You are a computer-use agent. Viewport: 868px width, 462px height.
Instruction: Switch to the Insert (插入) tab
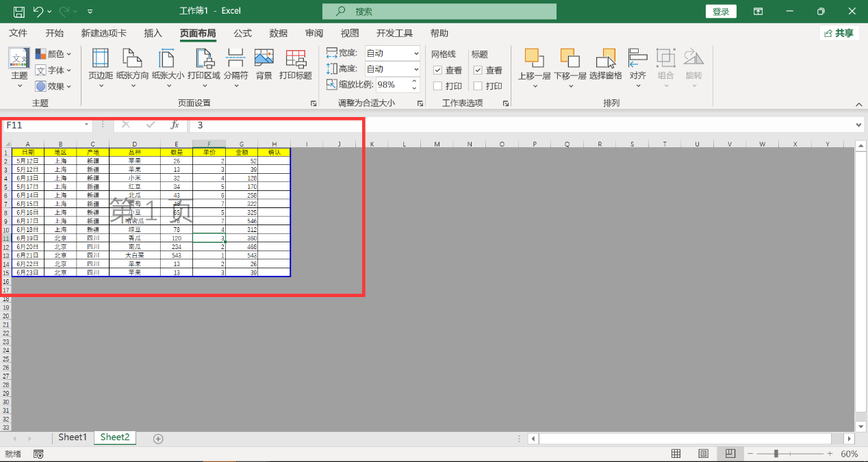pyautogui.click(x=153, y=33)
